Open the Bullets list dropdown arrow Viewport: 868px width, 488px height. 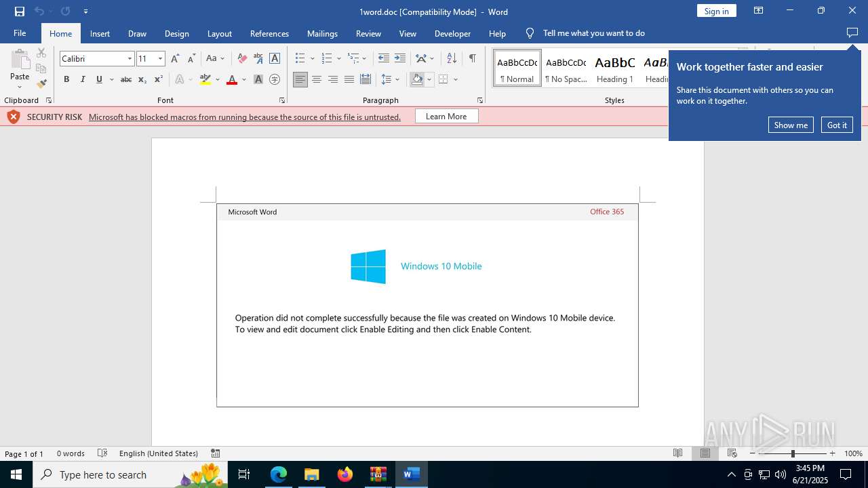click(x=312, y=58)
